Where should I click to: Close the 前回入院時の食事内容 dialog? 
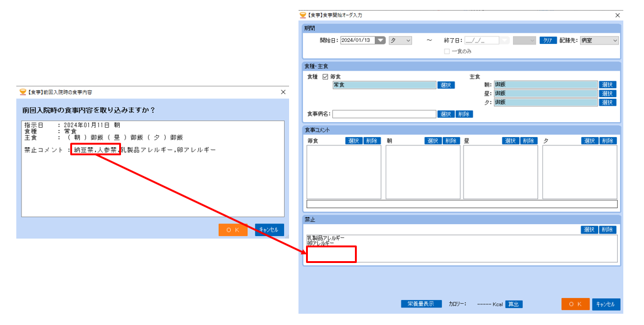tap(283, 92)
